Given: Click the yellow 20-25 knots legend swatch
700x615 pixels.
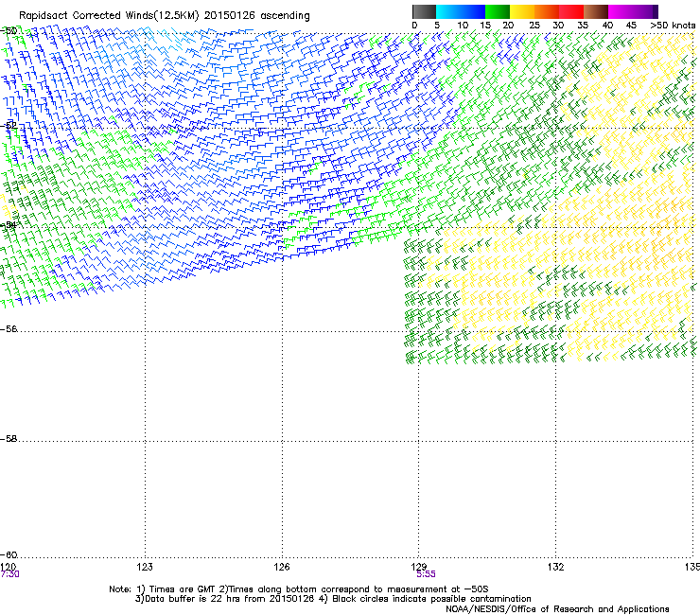Looking at the screenshot, I should [x=522, y=11].
